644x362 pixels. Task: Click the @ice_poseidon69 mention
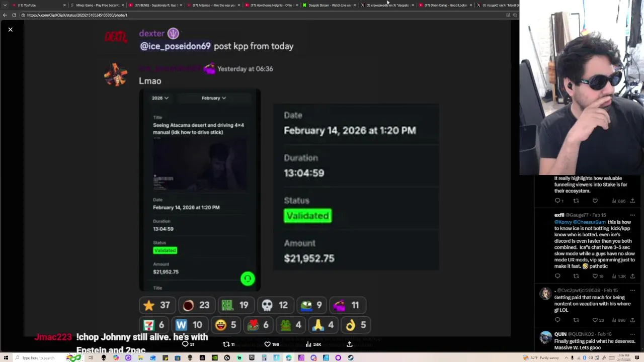point(175,46)
